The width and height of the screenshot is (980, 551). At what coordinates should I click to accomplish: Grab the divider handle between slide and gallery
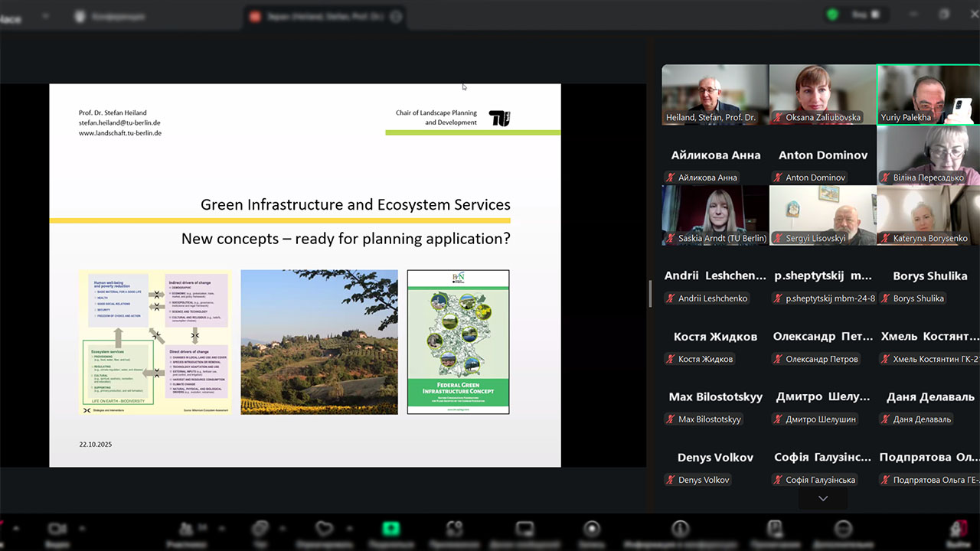[651, 293]
